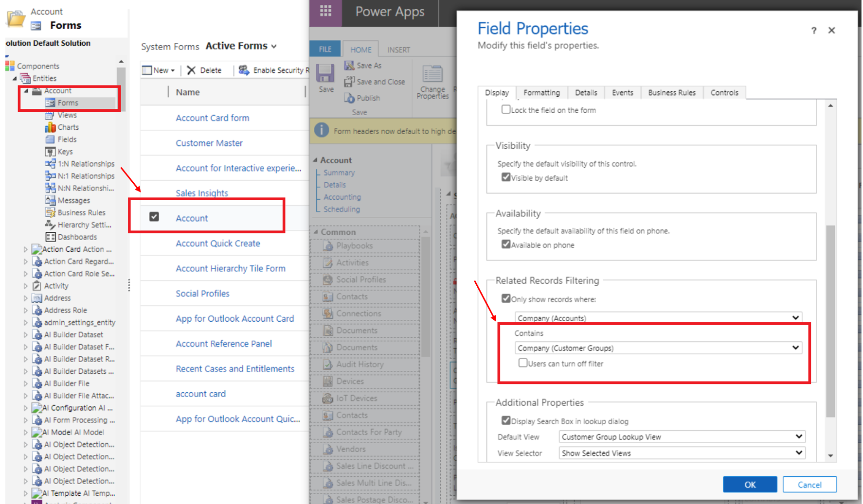Viewport: 863px width, 504px height.
Task: Expand the Address Role entity node
Action: pyautogui.click(x=26, y=310)
